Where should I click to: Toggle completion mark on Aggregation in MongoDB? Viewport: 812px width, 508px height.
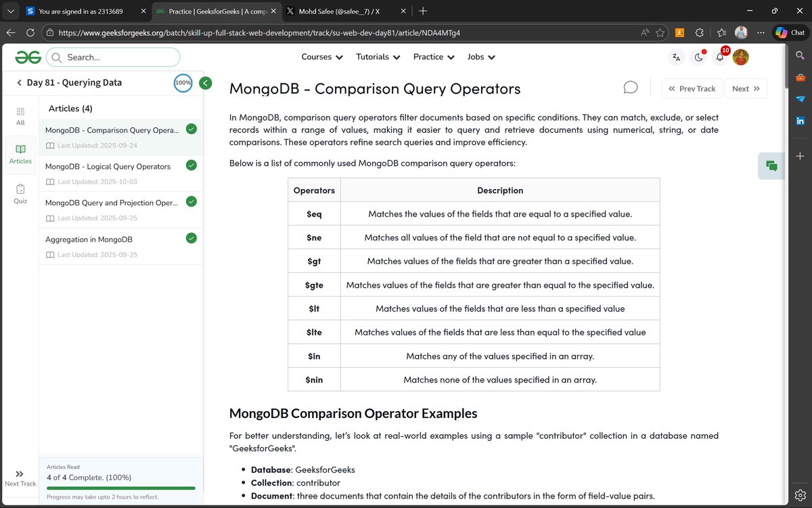coord(191,238)
